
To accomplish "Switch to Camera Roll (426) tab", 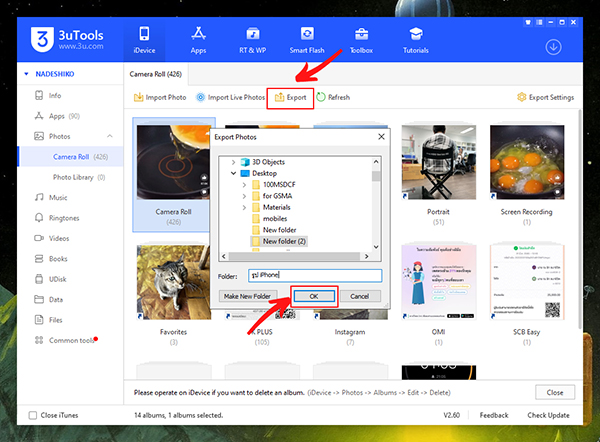I will pyautogui.click(x=156, y=74).
